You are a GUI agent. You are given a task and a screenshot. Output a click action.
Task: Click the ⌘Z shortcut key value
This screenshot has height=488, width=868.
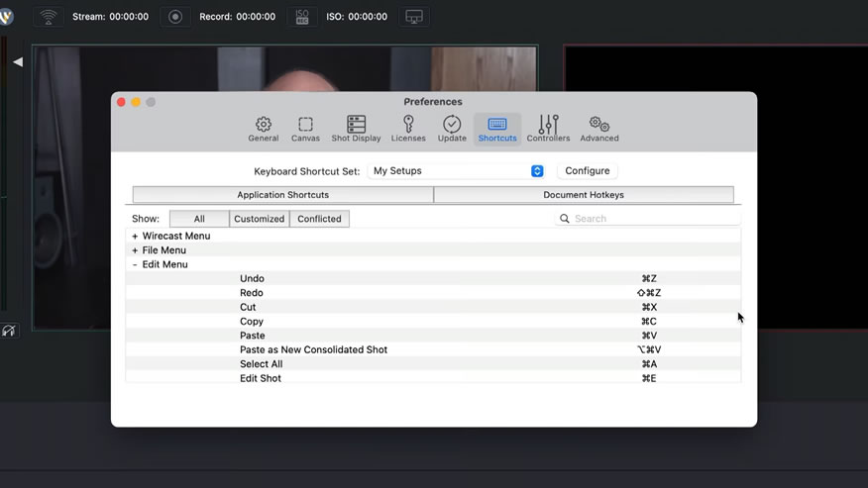coord(649,278)
